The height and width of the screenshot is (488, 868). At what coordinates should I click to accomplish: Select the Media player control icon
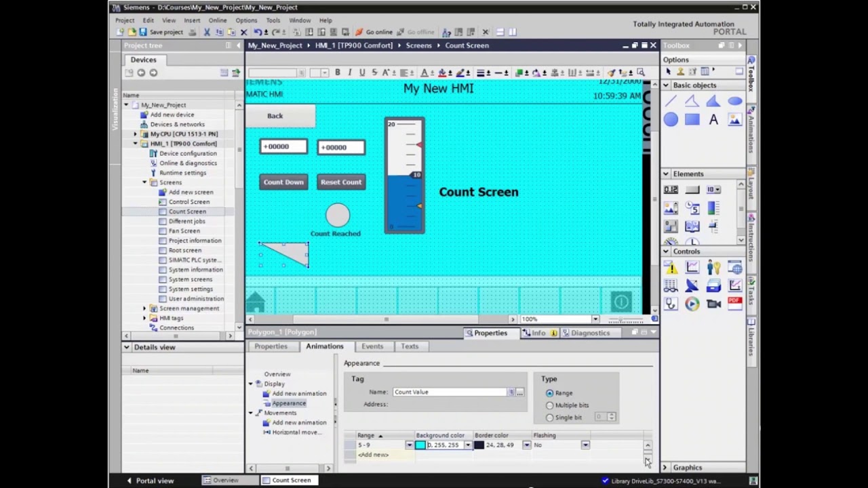[692, 304]
